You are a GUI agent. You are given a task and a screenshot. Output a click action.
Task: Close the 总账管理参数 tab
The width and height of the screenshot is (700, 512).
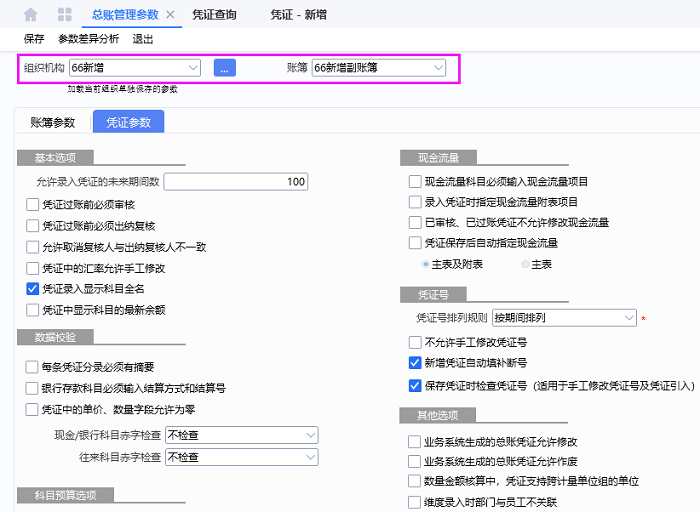(x=170, y=15)
